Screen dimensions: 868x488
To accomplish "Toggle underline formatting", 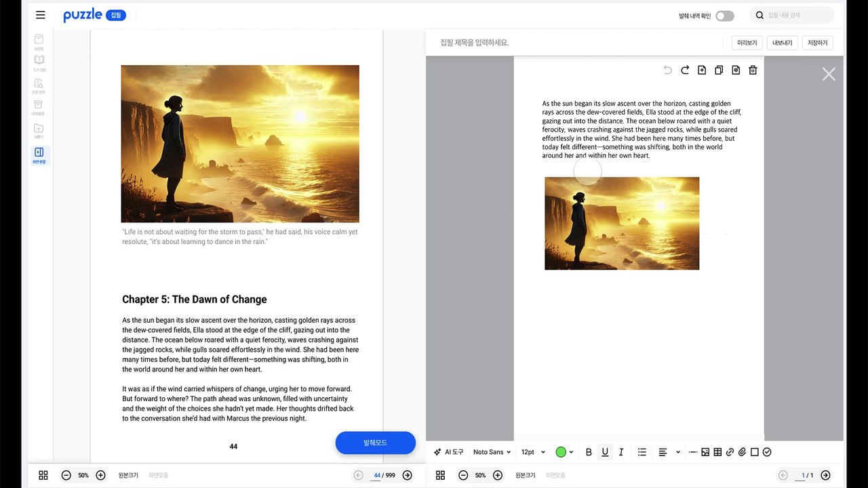I will coord(605,452).
